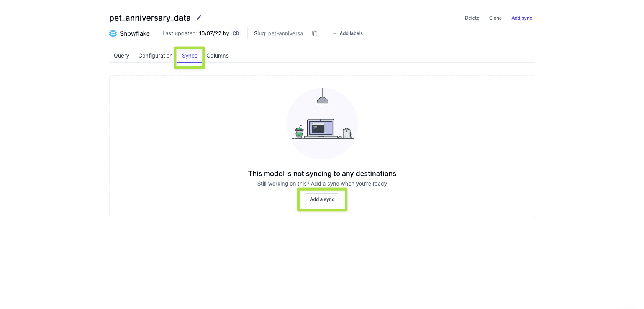Viewport: 644px width, 309px height.
Task: Click the Snowflake source name text
Action: point(135,33)
